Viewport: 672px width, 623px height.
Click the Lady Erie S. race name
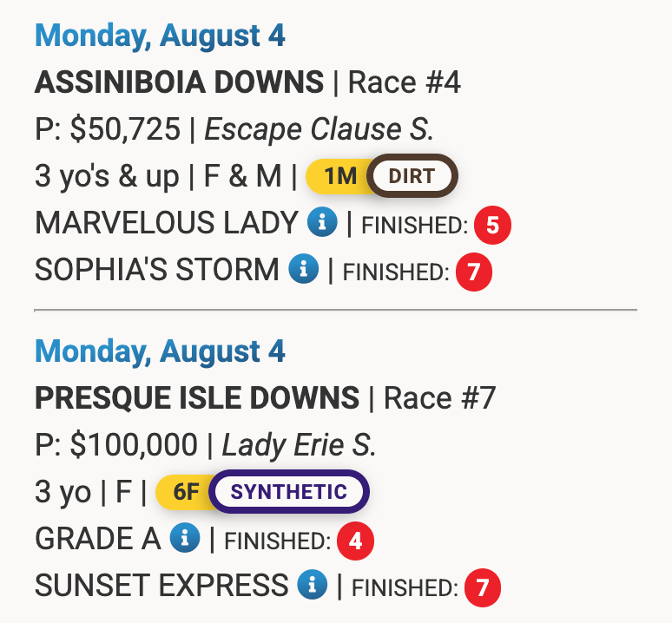click(300, 445)
